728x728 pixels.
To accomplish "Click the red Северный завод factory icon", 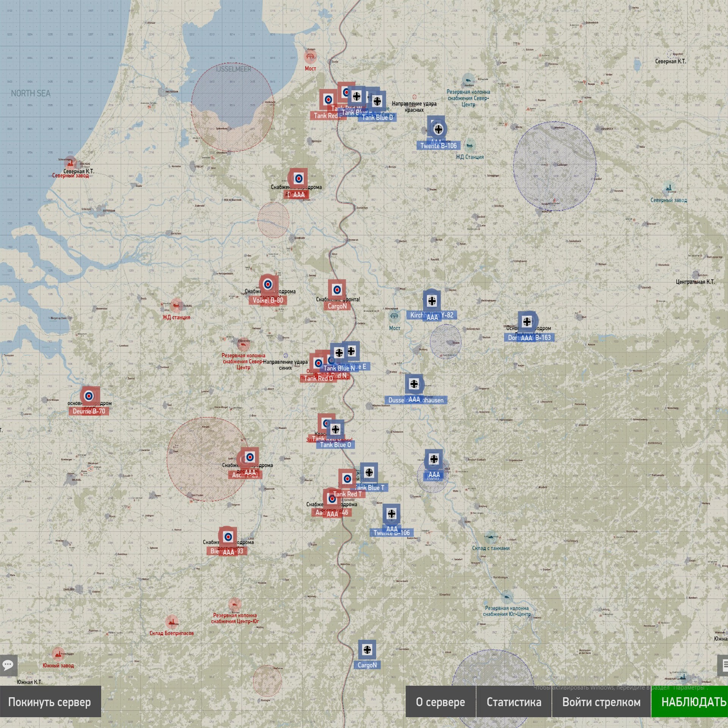I will click(x=70, y=163).
